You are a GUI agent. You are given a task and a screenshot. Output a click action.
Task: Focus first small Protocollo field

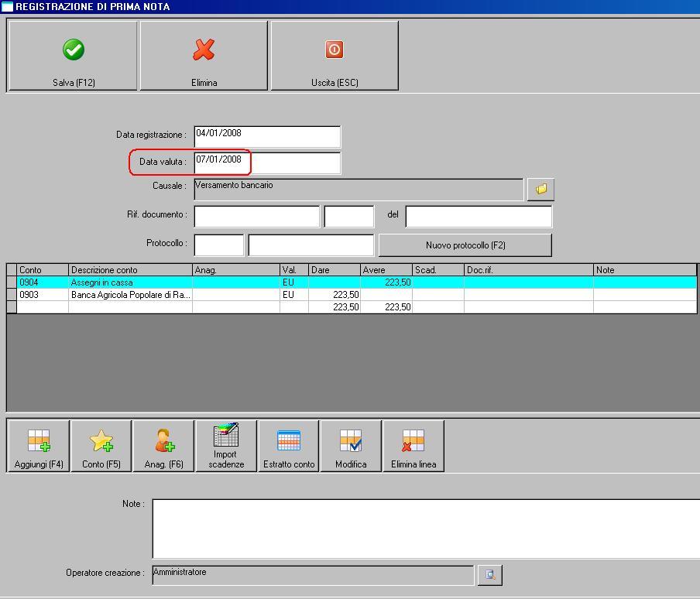pyautogui.click(x=219, y=245)
